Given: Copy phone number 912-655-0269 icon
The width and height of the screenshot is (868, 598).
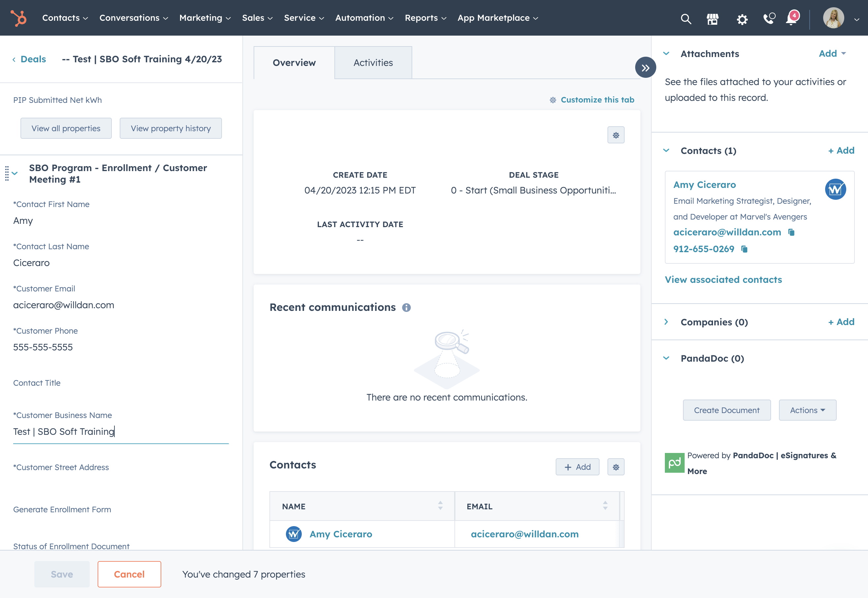Looking at the screenshot, I should [x=744, y=249].
